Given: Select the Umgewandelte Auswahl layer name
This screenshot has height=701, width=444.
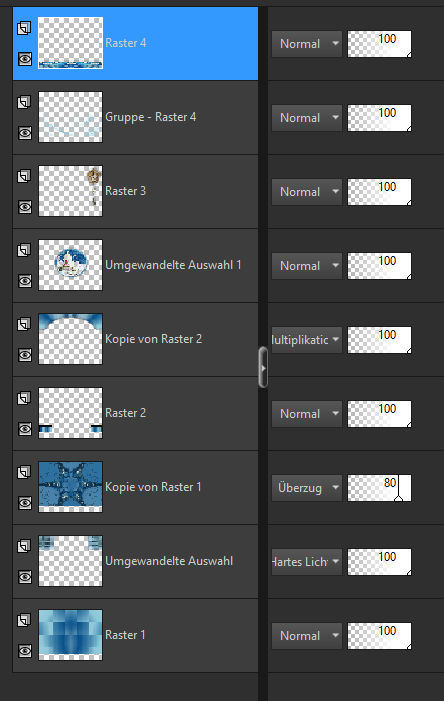Looking at the screenshot, I should 169,561.
